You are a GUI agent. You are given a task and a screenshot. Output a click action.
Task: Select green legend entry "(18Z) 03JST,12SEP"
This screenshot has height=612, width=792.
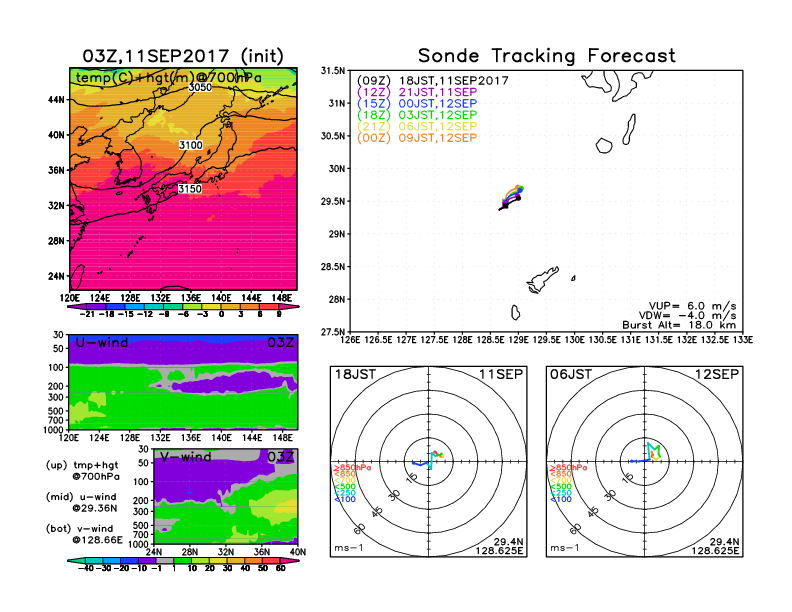pos(417,115)
